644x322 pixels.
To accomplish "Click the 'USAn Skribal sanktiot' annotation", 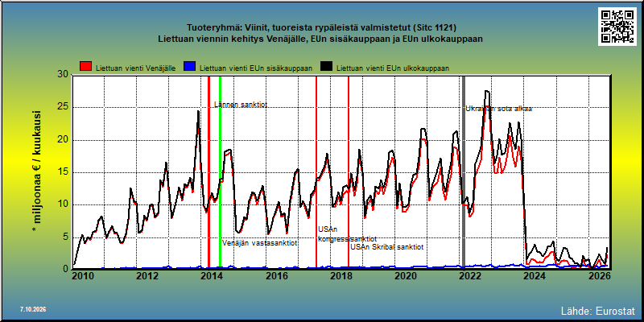I will tap(387, 247).
